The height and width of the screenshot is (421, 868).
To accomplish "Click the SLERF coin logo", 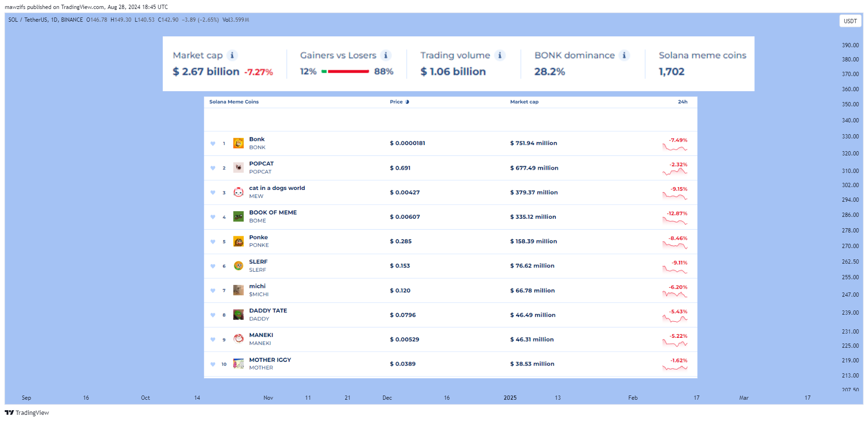I will tap(238, 266).
